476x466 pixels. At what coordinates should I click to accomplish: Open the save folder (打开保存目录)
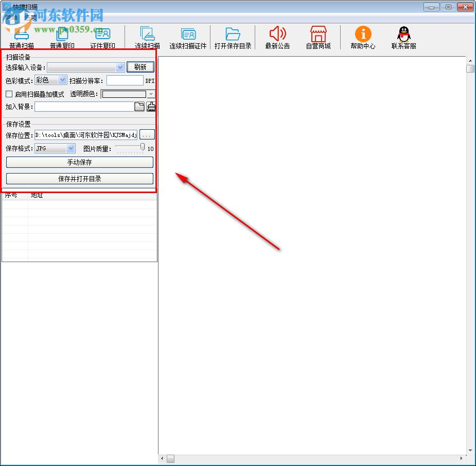tap(233, 38)
